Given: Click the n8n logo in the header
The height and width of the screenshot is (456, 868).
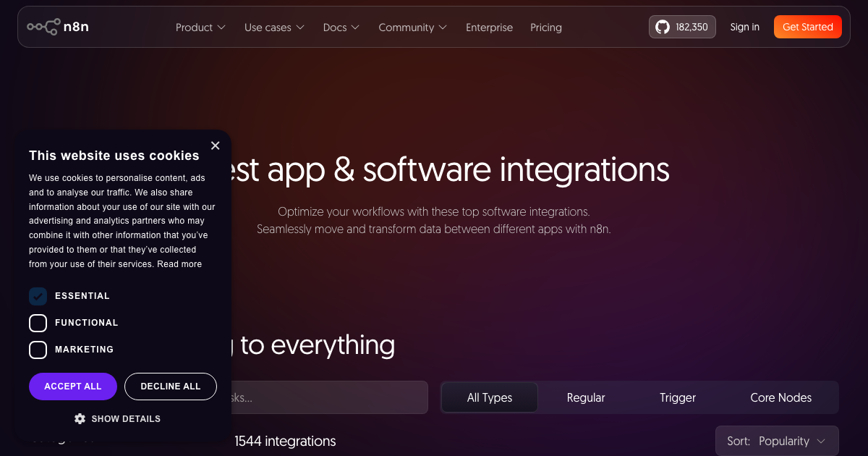Looking at the screenshot, I should [58, 27].
